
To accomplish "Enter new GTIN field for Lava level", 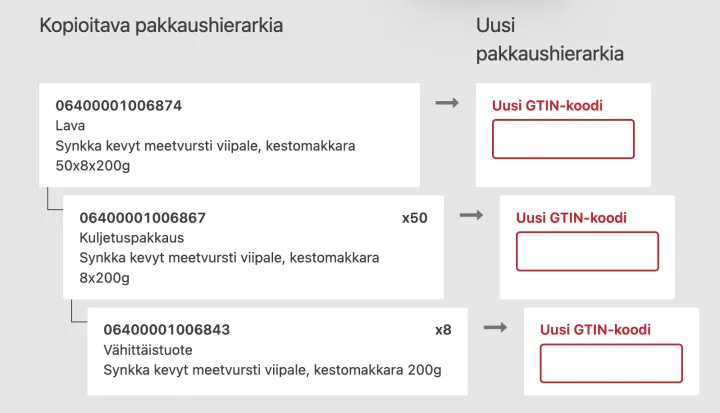I will (563, 139).
